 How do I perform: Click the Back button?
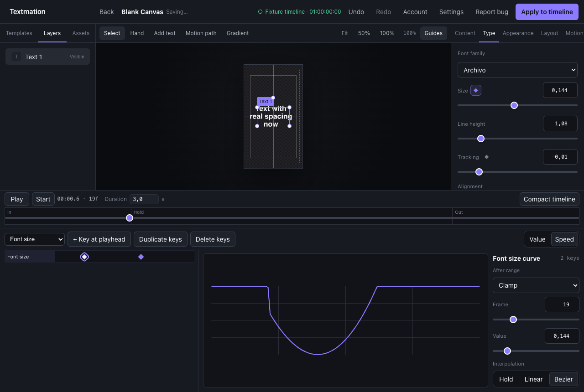pos(107,12)
